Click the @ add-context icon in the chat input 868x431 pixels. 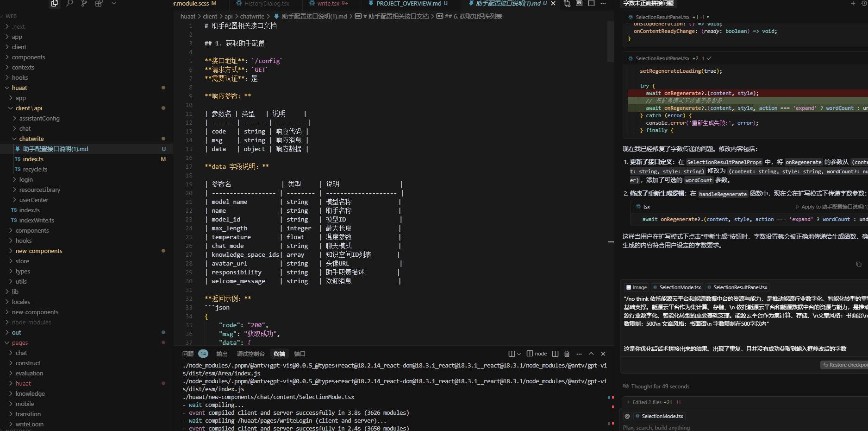[627, 416]
